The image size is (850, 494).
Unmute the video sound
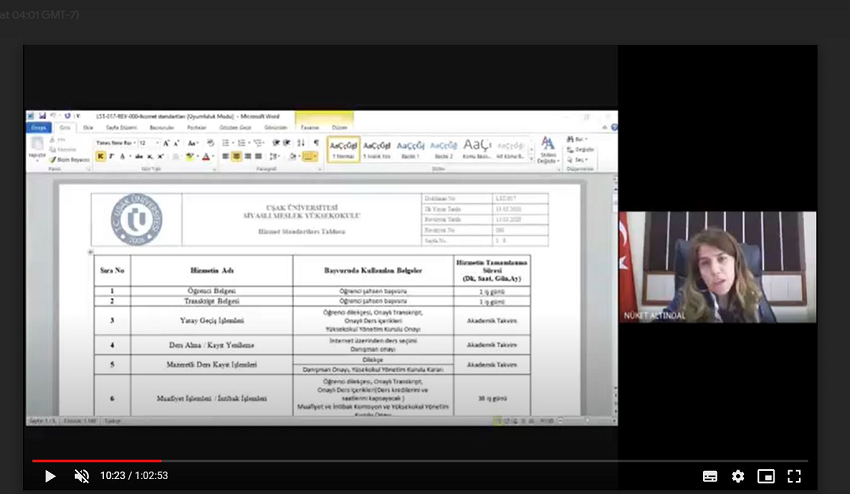82,476
